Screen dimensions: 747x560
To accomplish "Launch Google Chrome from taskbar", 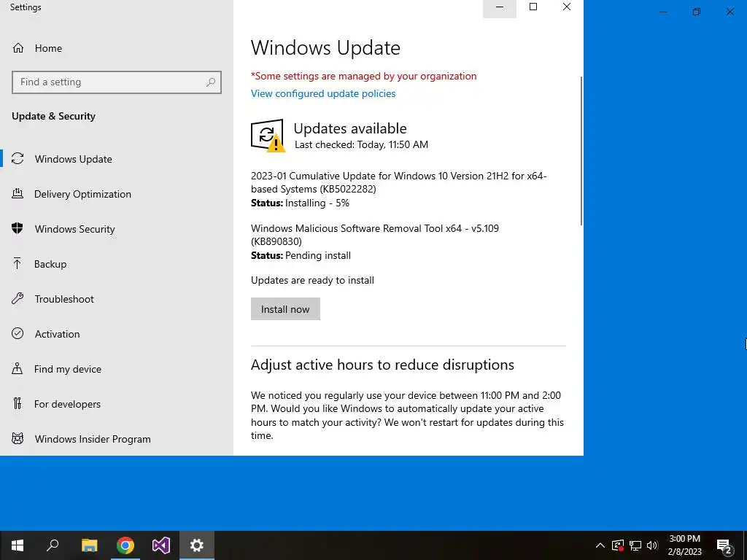I will point(125,545).
